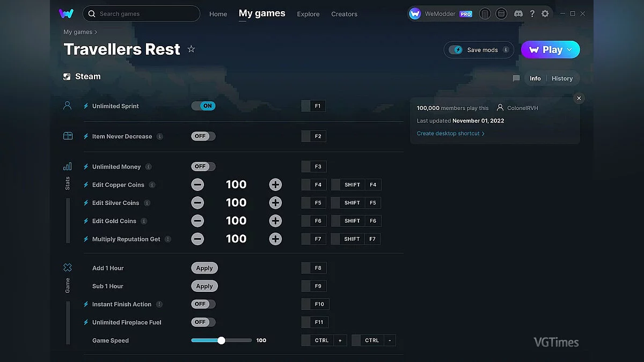Toggle Unlimited Fireplace Fuel on

coord(203,322)
